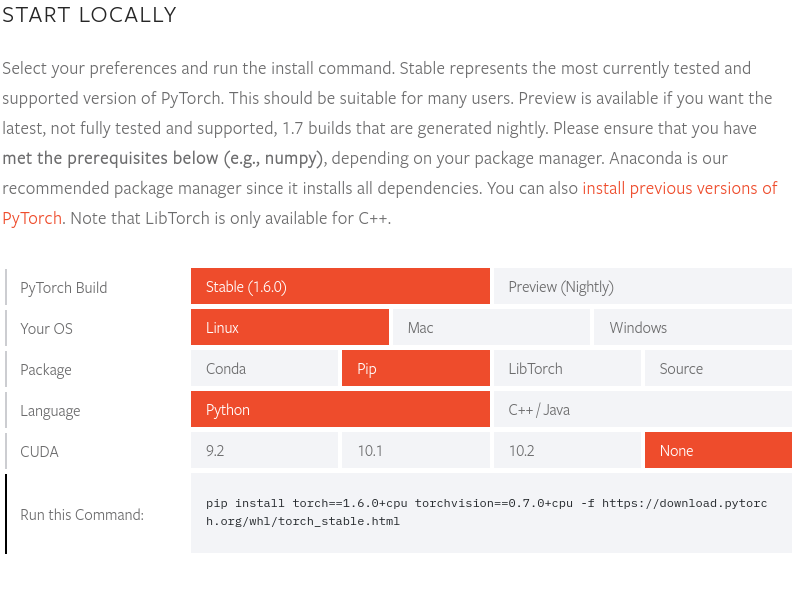Select CUDA version 10.2
Viewport: 804px width, 597px height.
click(567, 451)
